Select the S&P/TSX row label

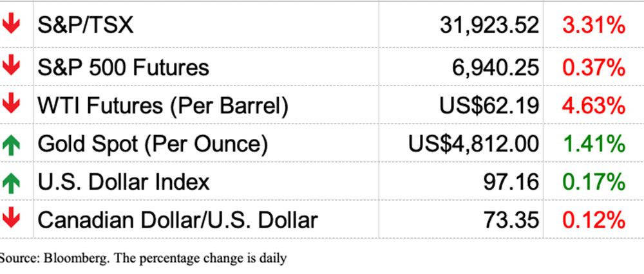(86, 25)
